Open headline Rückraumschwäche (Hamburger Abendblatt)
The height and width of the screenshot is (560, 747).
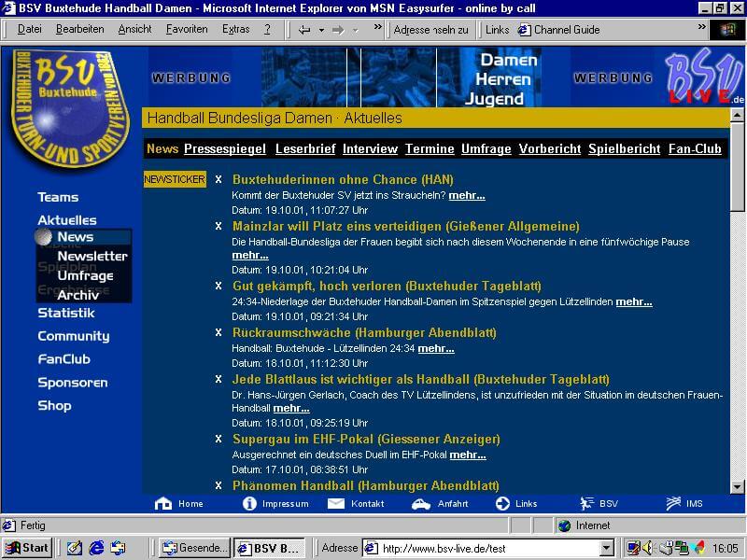364,333
